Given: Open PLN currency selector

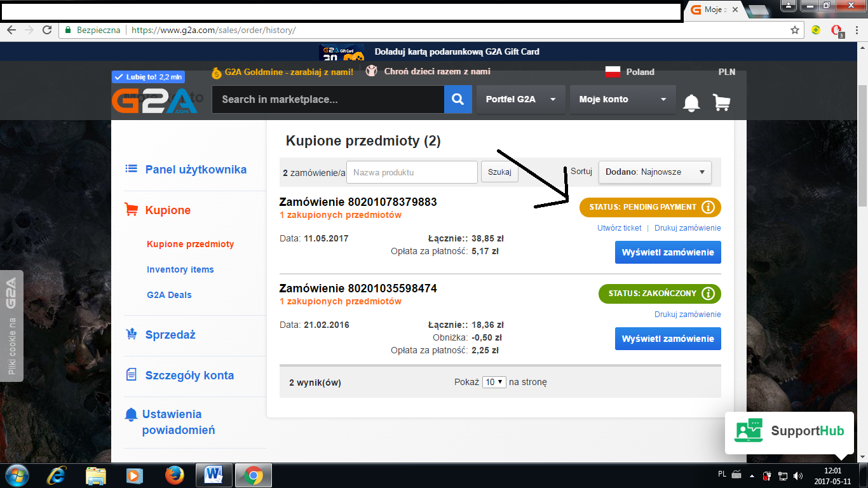Looking at the screenshot, I should click(726, 72).
